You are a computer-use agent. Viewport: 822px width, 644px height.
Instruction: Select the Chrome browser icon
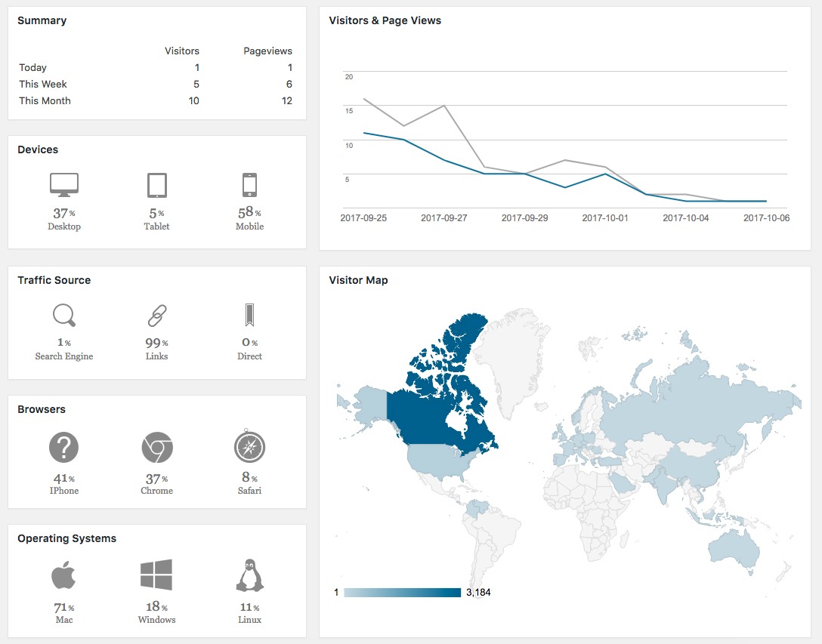point(156,448)
